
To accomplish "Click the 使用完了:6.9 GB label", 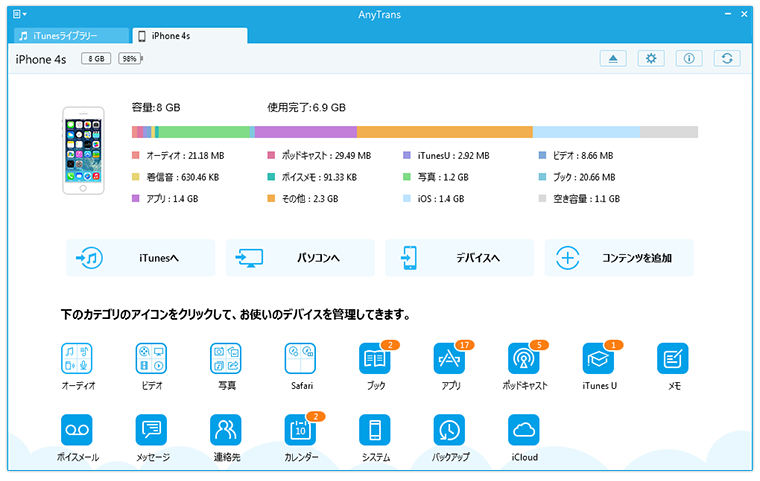I will click(306, 108).
